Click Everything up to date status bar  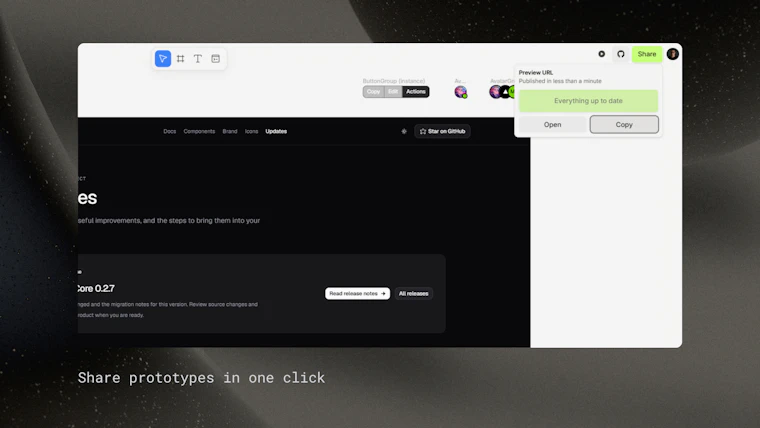(x=588, y=101)
